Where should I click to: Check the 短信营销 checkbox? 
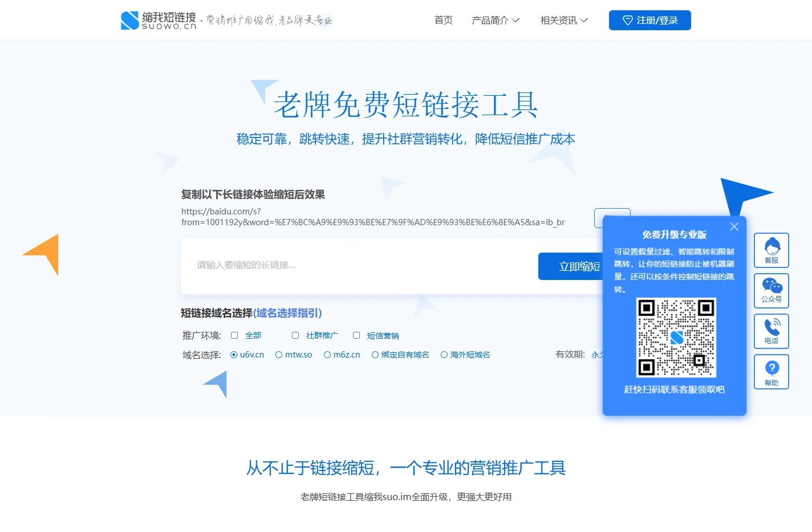click(x=356, y=335)
